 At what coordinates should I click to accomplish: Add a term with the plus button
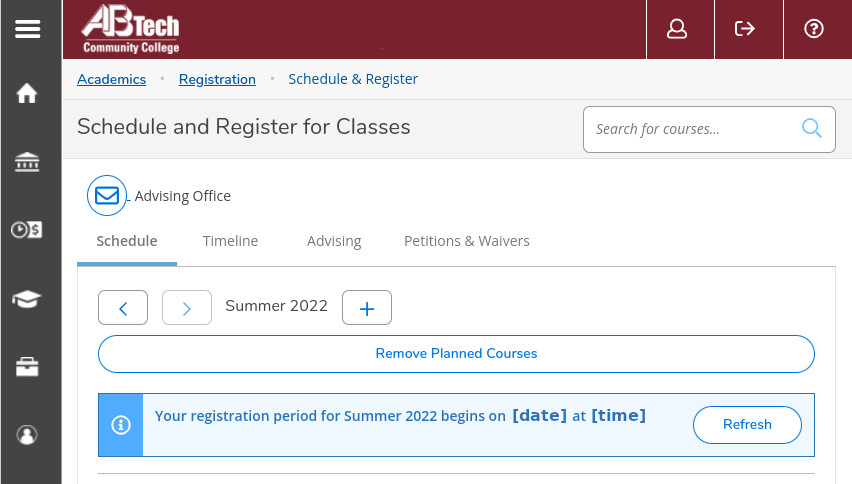point(367,308)
